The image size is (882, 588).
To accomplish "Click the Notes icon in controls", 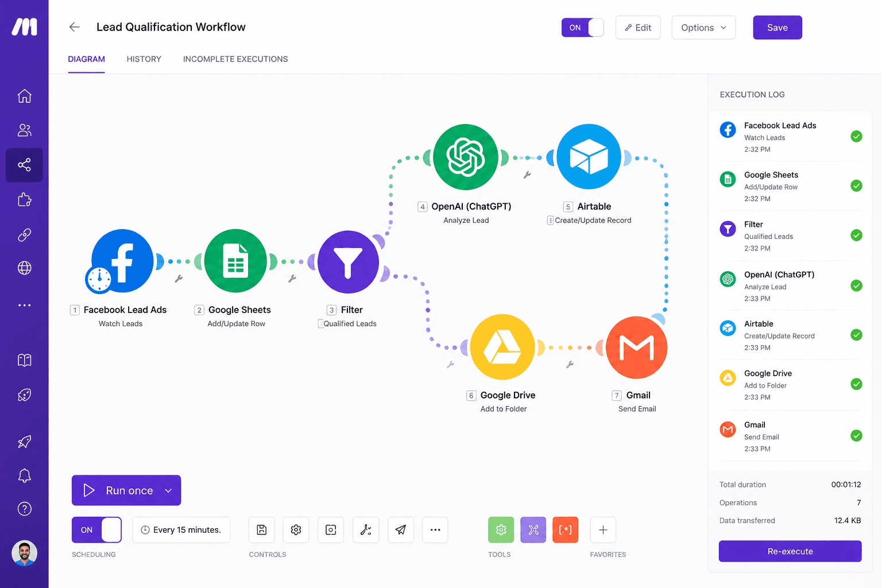I will click(x=331, y=530).
